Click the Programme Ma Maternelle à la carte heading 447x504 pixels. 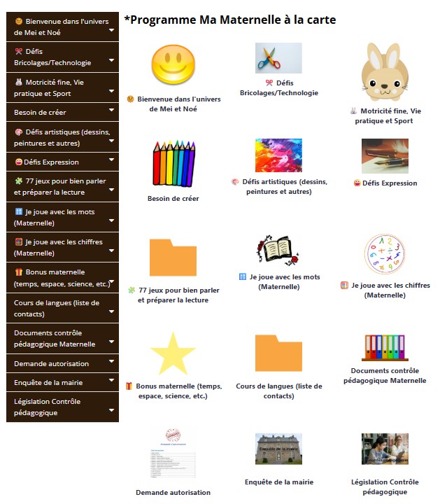pos(230,20)
